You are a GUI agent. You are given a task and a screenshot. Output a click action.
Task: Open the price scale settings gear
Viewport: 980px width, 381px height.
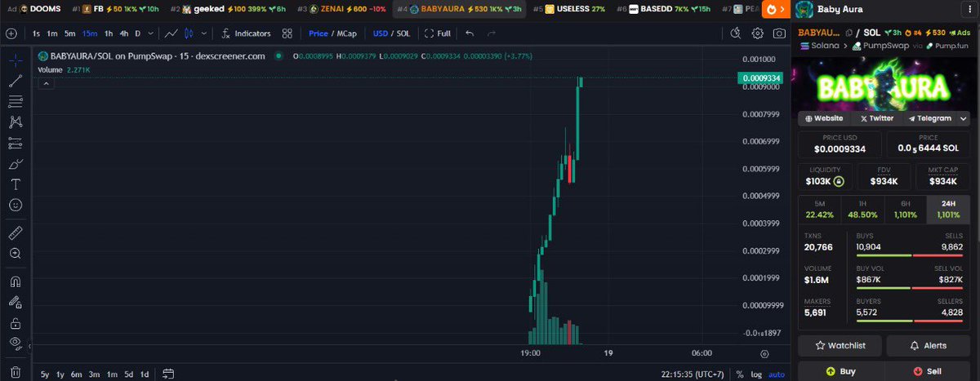click(764, 353)
